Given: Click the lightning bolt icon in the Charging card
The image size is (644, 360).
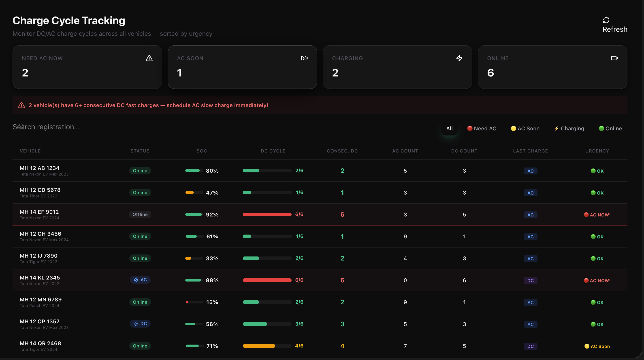Looking at the screenshot, I should (459, 58).
